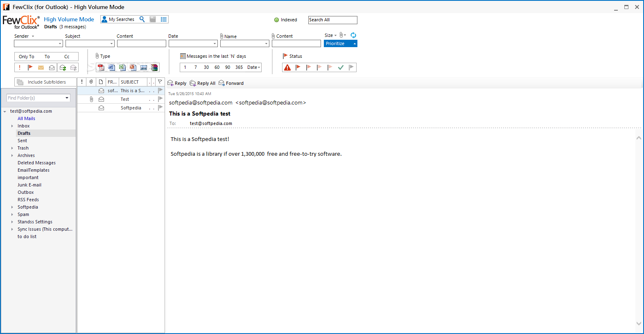This screenshot has height=334, width=644.
Task: Filter by archive attachment type
Action: (x=154, y=68)
